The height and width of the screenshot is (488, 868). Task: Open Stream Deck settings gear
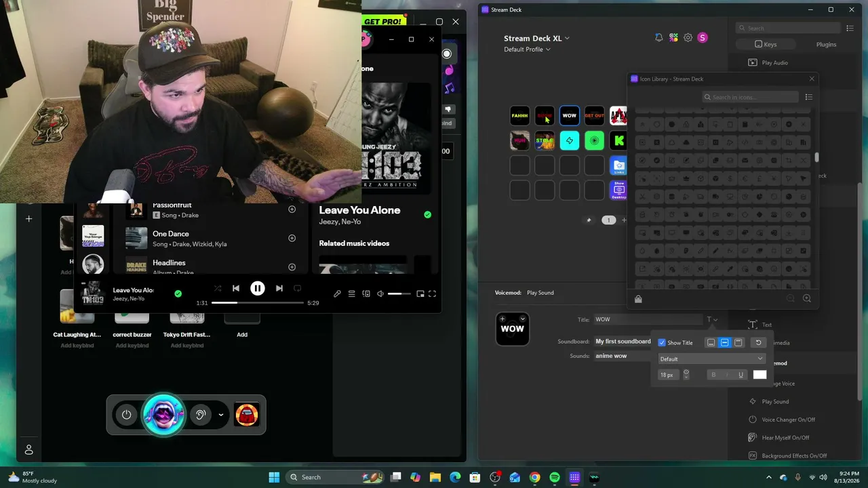click(x=688, y=38)
